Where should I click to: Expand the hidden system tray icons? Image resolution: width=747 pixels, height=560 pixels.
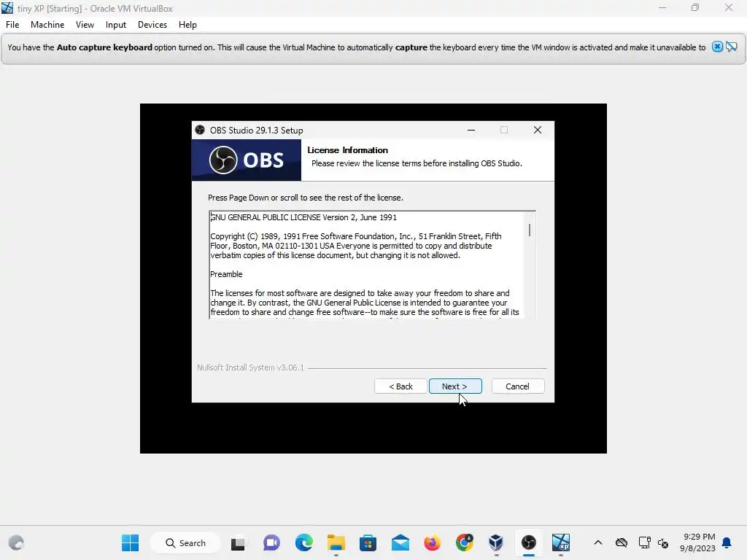coord(598,542)
